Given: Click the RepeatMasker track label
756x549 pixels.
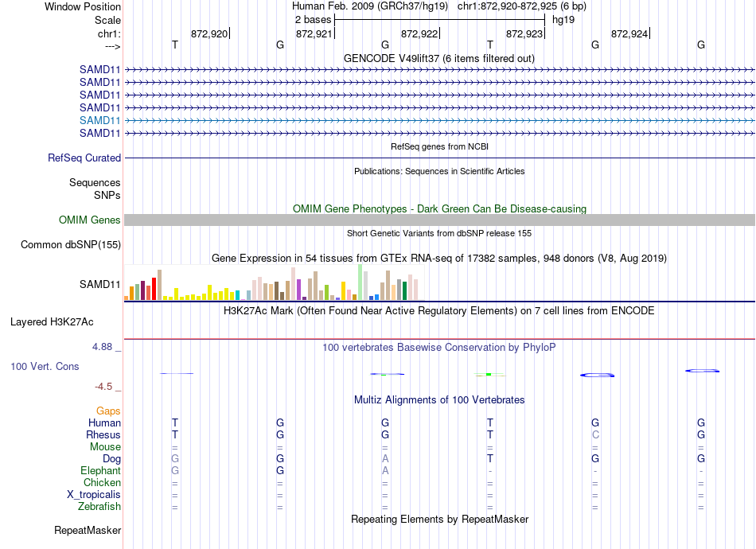Looking at the screenshot, I should pyautogui.click(x=88, y=530).
